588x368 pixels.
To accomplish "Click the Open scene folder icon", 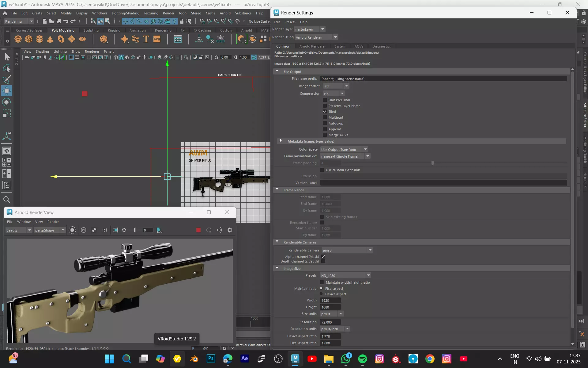I will (x=52, y=21).
